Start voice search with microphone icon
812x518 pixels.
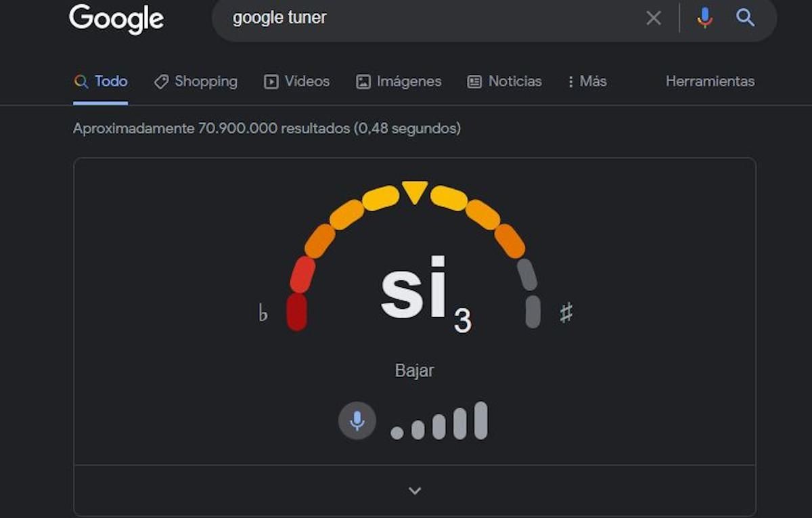tap(704, 18)
